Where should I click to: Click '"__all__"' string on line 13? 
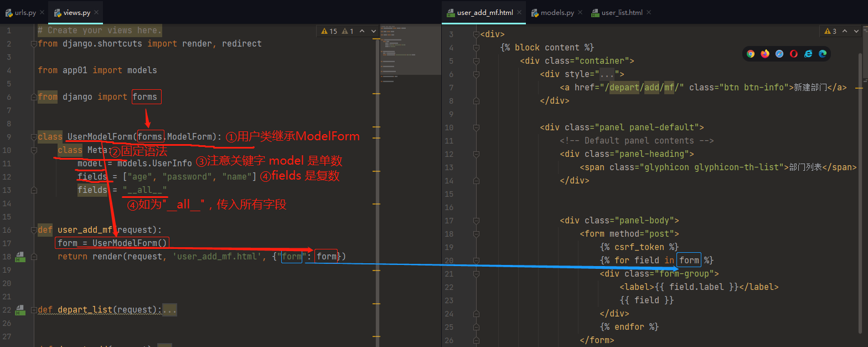(144, 190)
